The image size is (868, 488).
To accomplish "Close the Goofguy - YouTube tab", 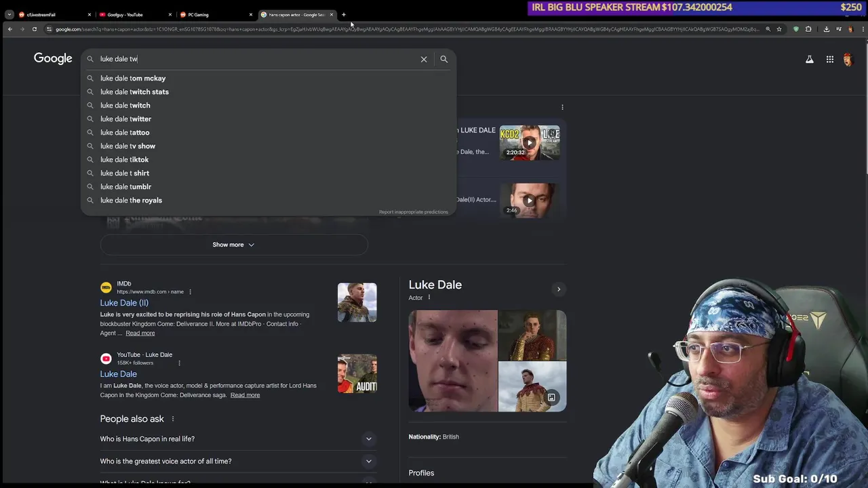I will 170,14.
